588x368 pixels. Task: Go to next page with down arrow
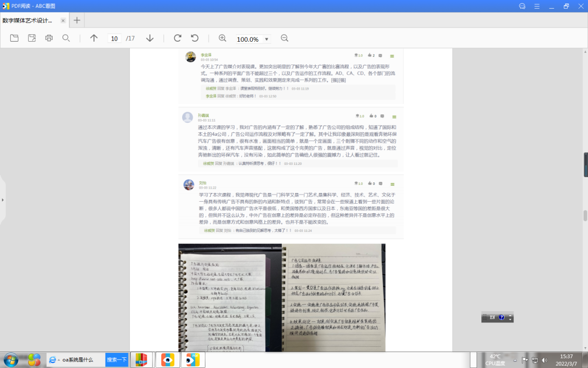coord(150,38)
